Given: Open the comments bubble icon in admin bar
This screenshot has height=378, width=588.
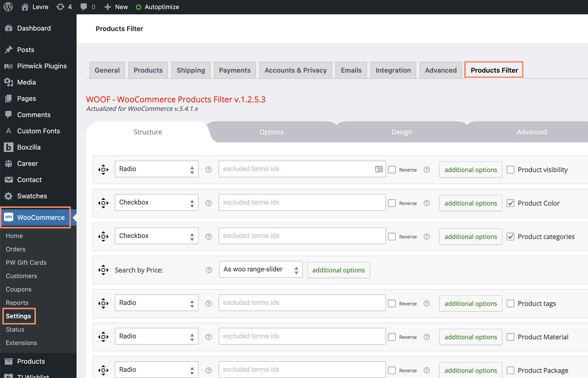Looking at the screenshot, I should pyautogui.click(x=84, y=7).
